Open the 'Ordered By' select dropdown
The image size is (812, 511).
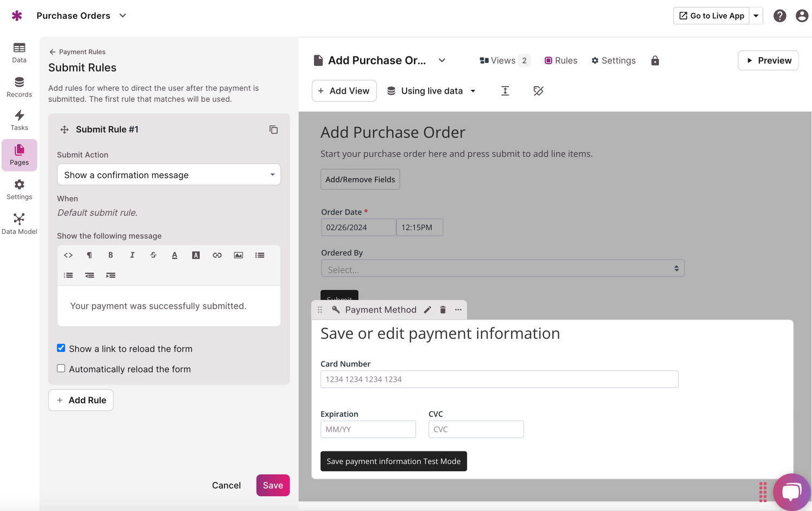pos(502,268)
